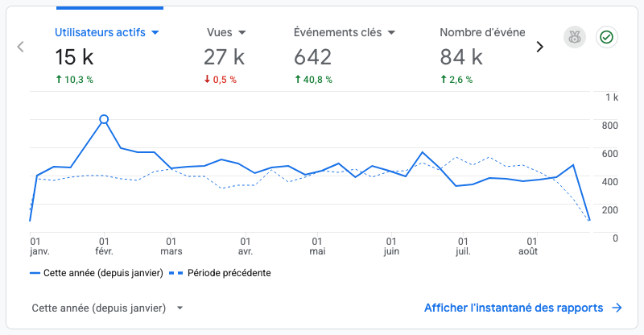Toggle Cette année solid line legend entry

coord(97,273)
